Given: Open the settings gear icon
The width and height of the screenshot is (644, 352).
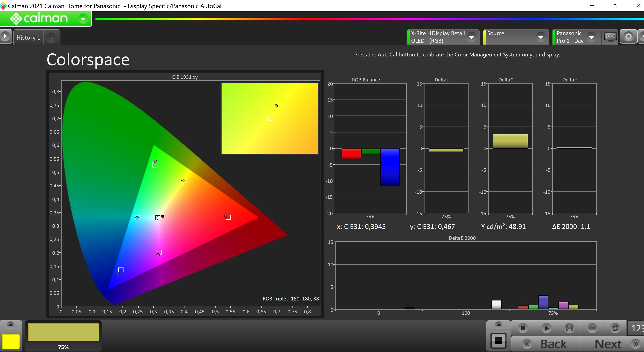Looking at the screenshot, I should point(628,37).
